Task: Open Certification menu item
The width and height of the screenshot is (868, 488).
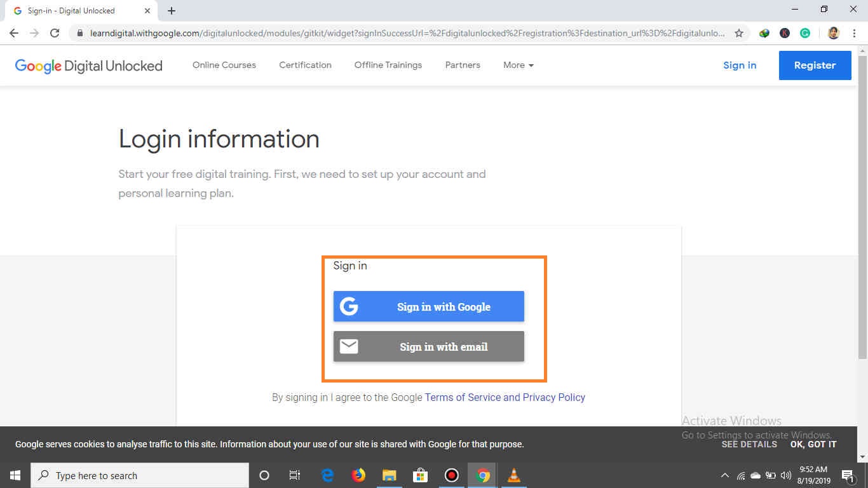Action: tap(305, 65)
